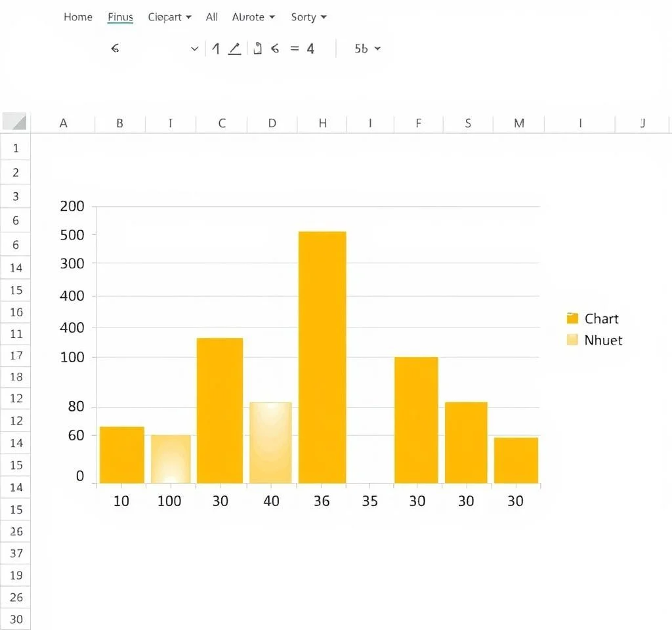The image size is (672, 630).
Task: Open the Home tab
Action: [x=77, y=17]
